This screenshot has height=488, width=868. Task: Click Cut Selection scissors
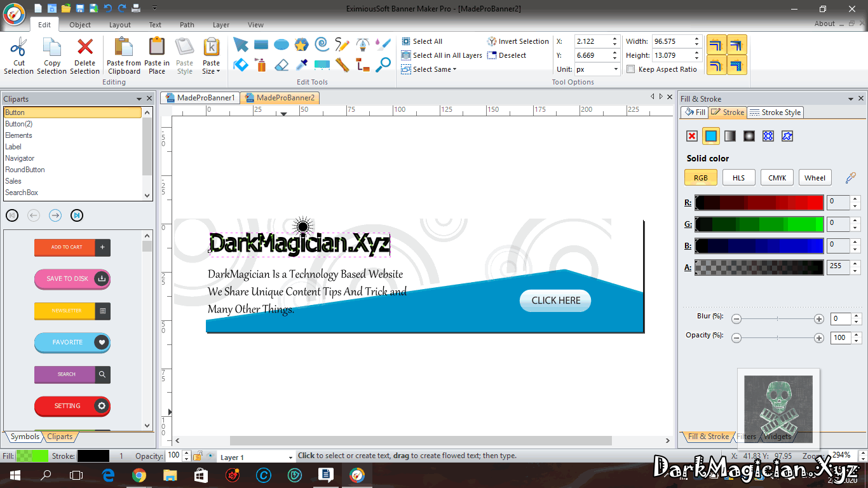pos(19,56)
